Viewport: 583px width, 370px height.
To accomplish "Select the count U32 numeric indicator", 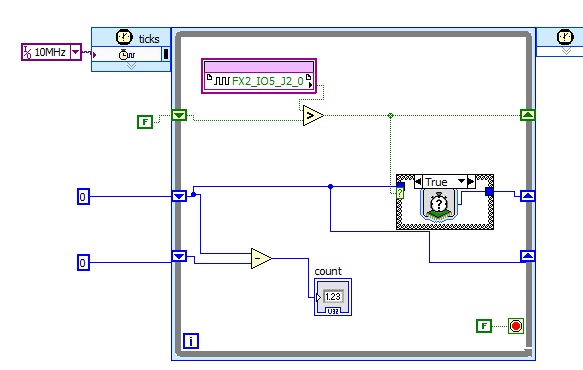I will click(x=333, y=297).
